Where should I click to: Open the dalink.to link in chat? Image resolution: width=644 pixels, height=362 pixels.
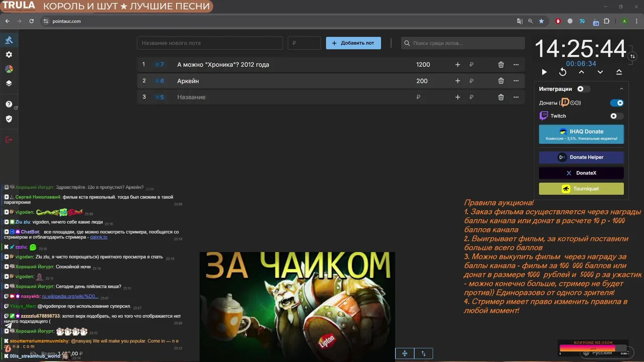[x=99, y=237]
